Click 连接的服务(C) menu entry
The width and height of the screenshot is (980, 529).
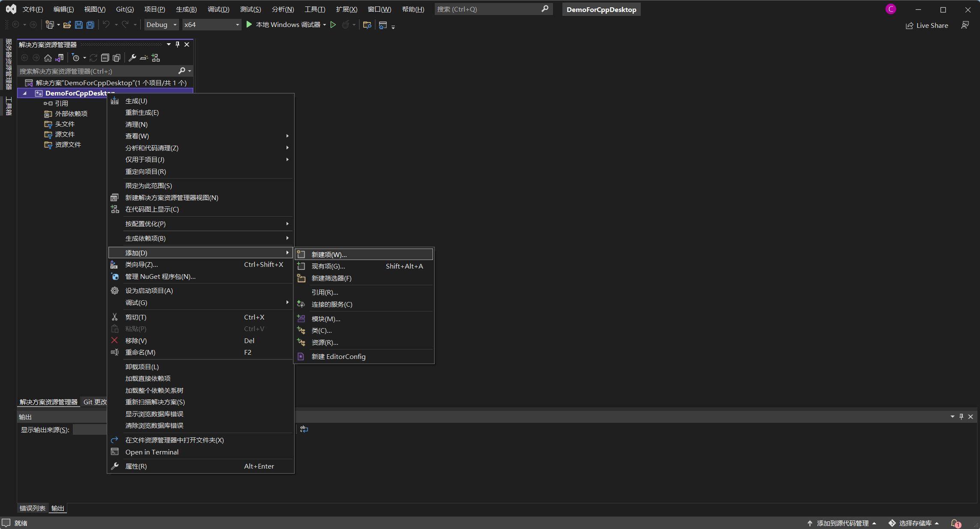pyautogui.click(x=364, y=305)
